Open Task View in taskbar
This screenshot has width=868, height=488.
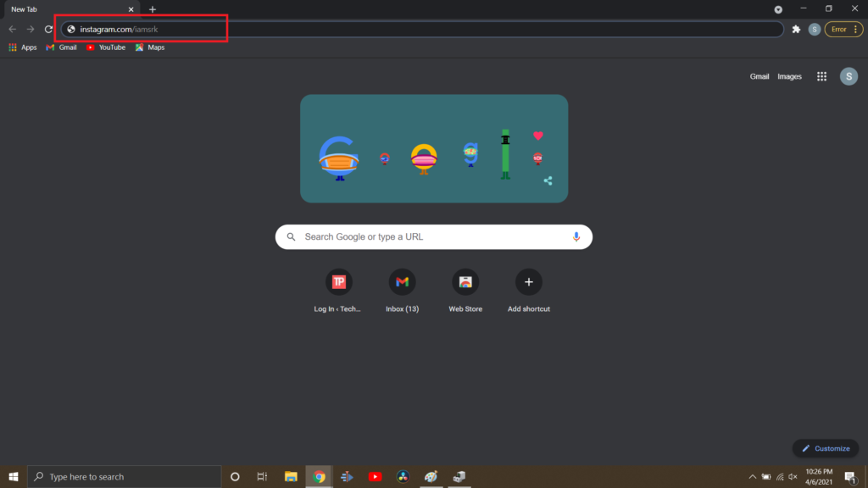[262, 476]
